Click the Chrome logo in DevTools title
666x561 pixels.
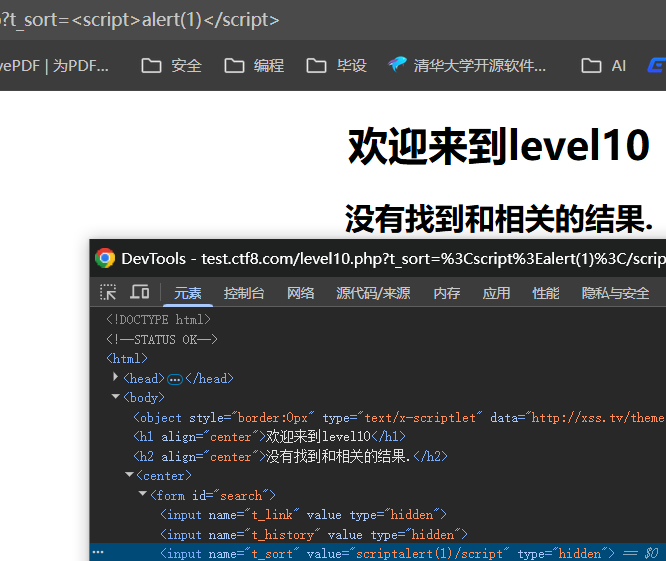coord(105,258)
